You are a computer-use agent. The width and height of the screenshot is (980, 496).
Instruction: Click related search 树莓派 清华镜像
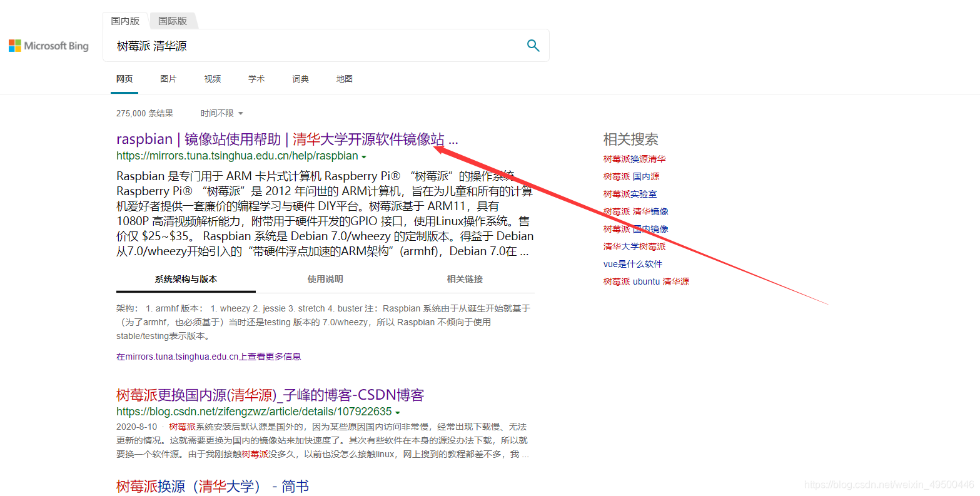(635, 211)
